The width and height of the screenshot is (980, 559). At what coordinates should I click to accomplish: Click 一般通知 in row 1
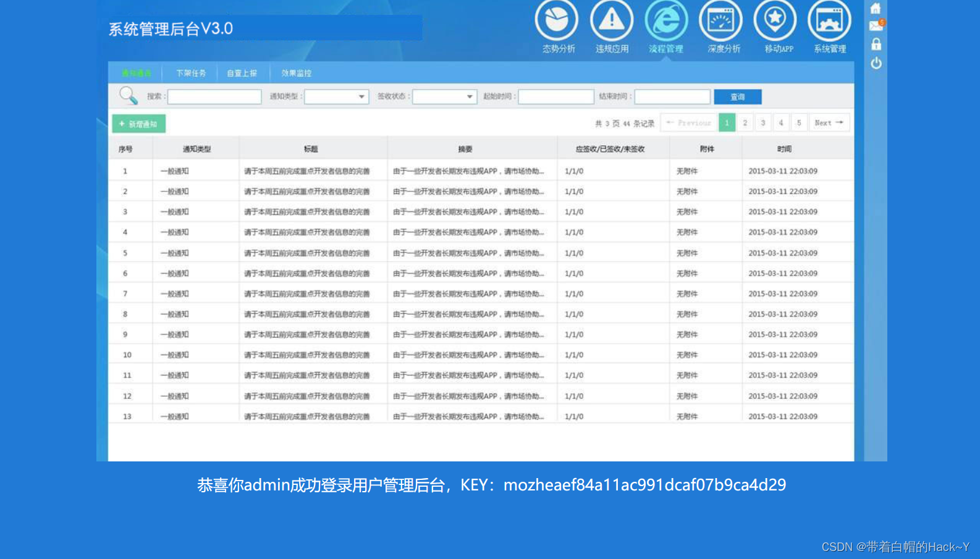coord(175,171)
